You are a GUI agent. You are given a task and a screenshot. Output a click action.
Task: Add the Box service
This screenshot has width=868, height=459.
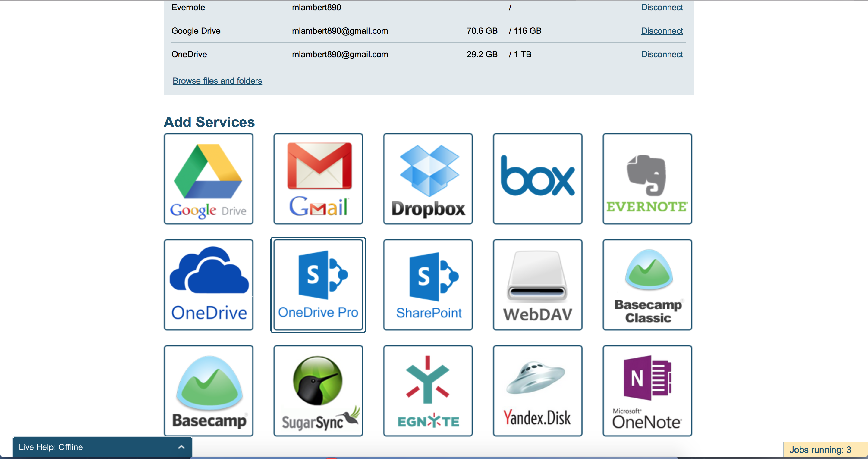pyautogui.click(x=537, y=179)
